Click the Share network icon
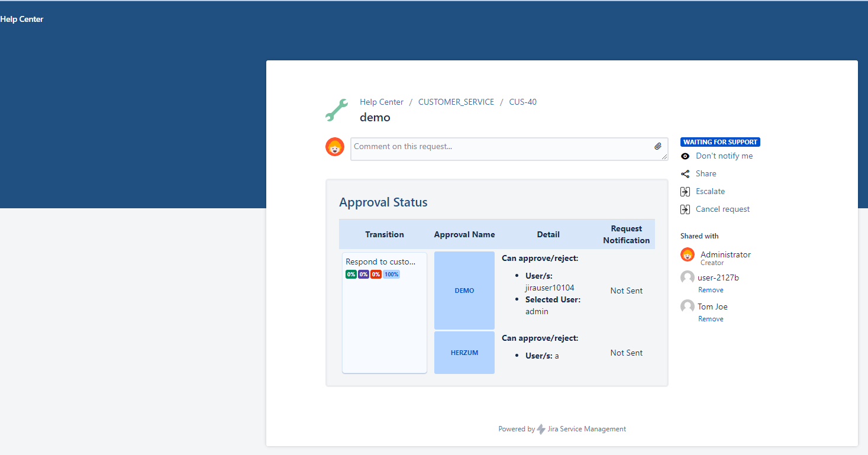 (685, 174)
